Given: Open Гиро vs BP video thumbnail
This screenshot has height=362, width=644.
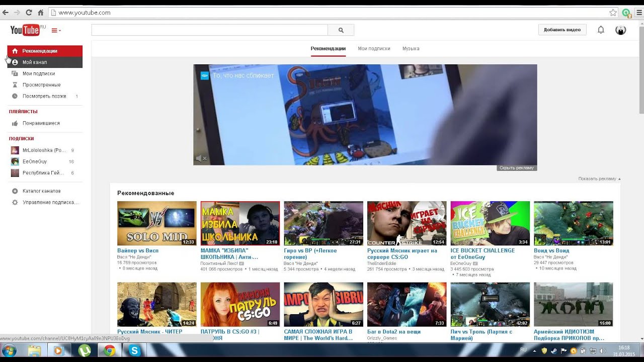Looking at the screenshot, I should [x=324, y=223].
